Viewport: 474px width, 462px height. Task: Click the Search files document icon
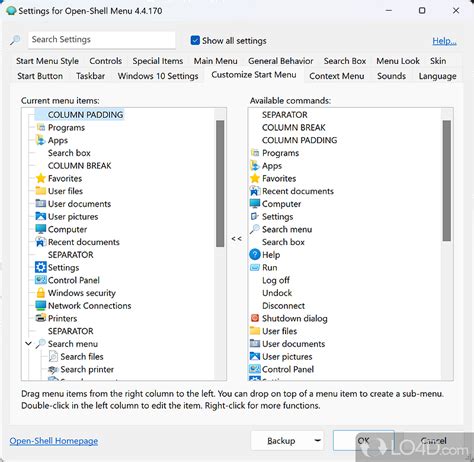53,356
